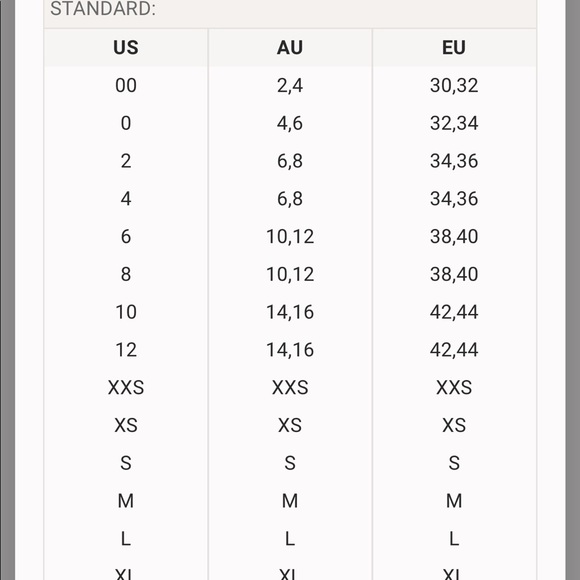Select US size 12 cell
Image resolution: width=580 pixels, height=580 pixels.
point(126,350)
